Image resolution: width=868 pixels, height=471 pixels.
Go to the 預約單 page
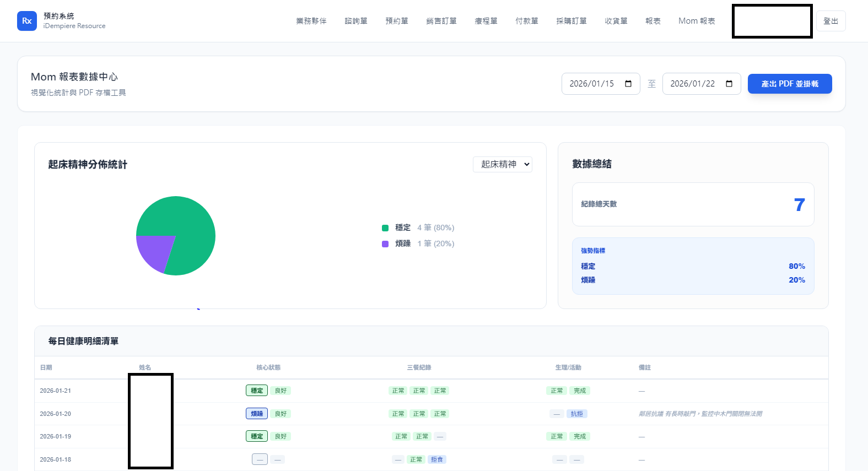pyautogui.click(x=396, y=21)
